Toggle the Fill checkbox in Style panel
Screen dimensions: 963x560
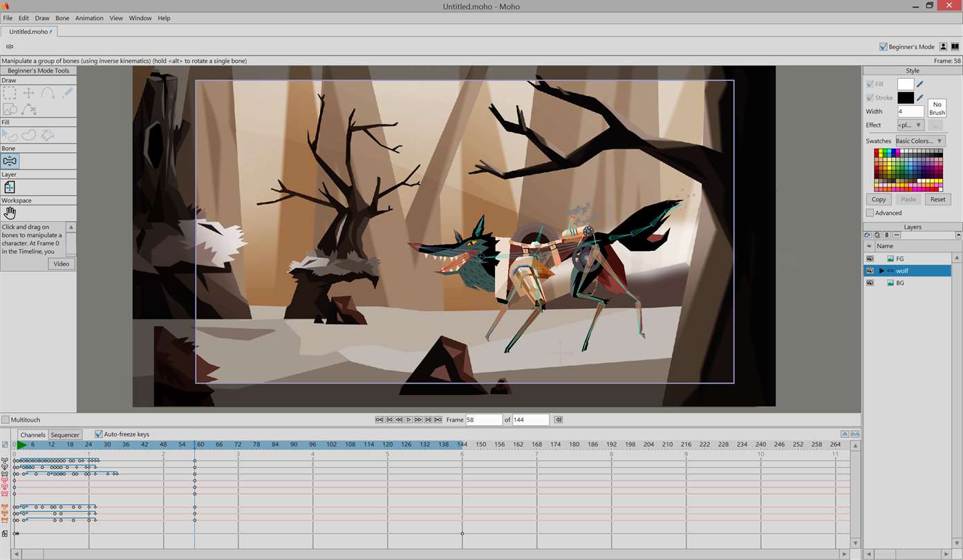pyautogui.click(x=870, y=84)
